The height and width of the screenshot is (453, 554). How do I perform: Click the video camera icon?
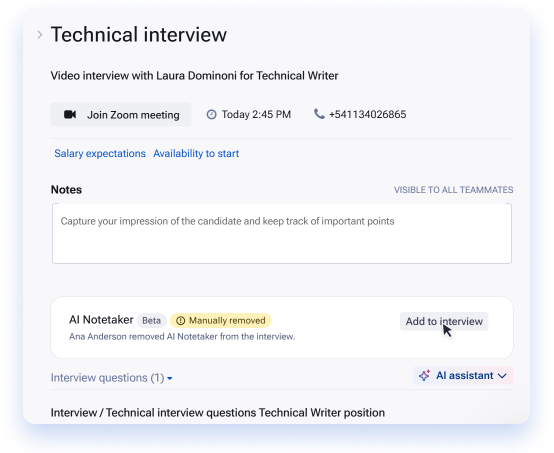70,114
